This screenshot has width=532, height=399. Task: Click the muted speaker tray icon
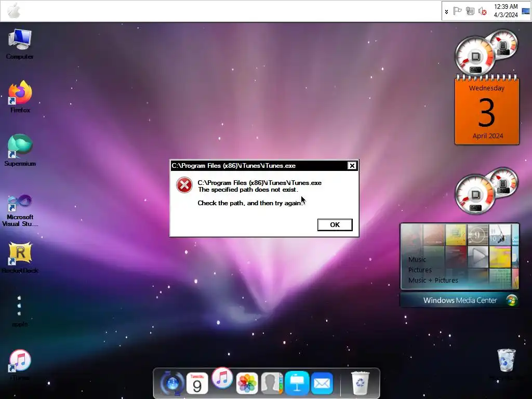pos(483,11)
